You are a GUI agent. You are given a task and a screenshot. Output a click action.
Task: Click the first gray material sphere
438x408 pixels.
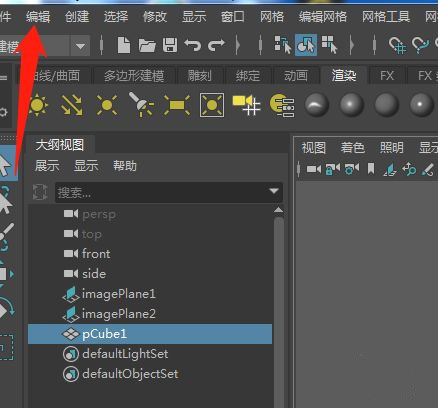click(x=316, y=105)
